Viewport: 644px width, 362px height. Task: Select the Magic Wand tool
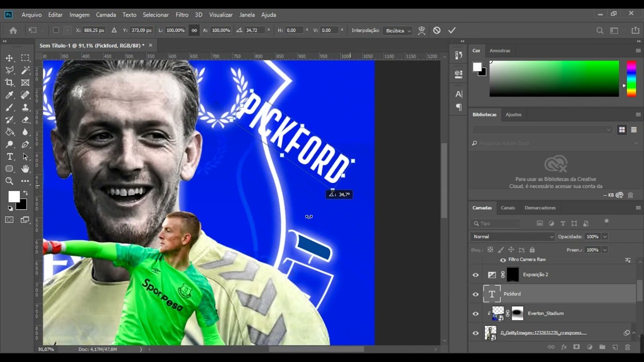pos(25,70)
